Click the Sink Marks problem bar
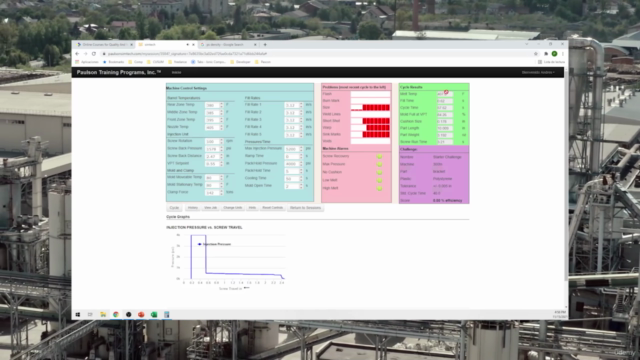Viewport: 640px width, 360px height. [370, 134]
